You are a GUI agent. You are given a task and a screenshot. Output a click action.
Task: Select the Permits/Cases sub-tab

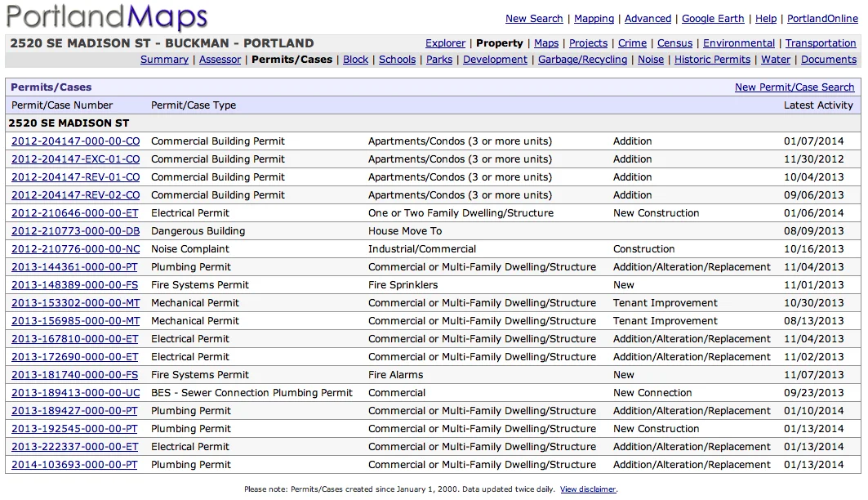point(292,60)
